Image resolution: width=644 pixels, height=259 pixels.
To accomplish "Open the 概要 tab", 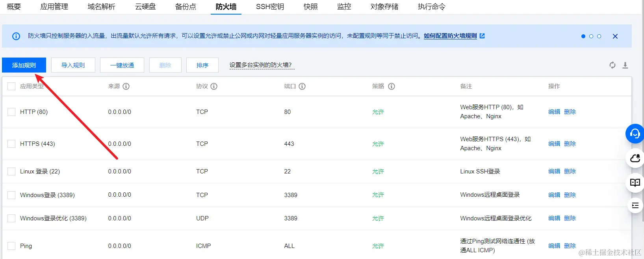I will click(14, 7).
